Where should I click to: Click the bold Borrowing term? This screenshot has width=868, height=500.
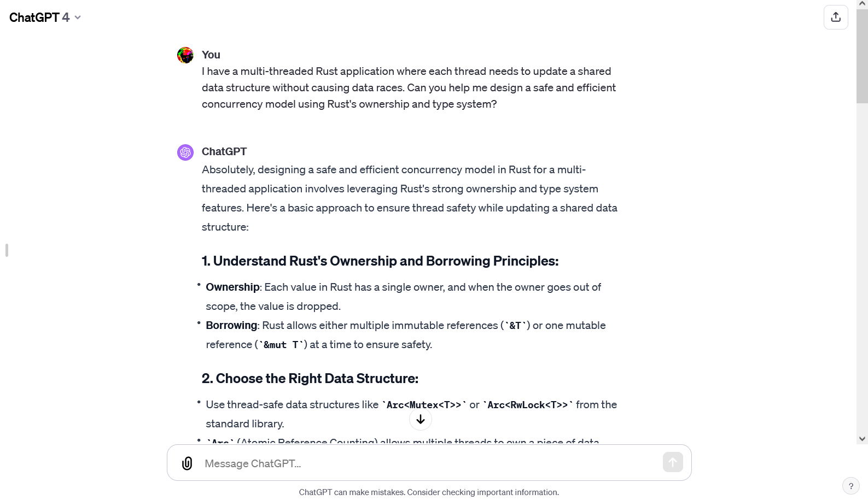click(231, 326)
